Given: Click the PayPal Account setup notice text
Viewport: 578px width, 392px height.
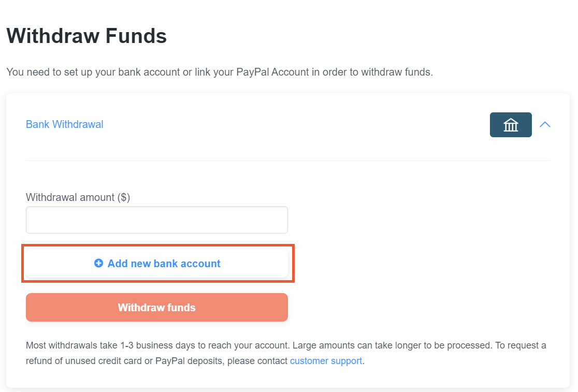Looking at the screenshot, I should pyautogui.click(x=220, y=72).
